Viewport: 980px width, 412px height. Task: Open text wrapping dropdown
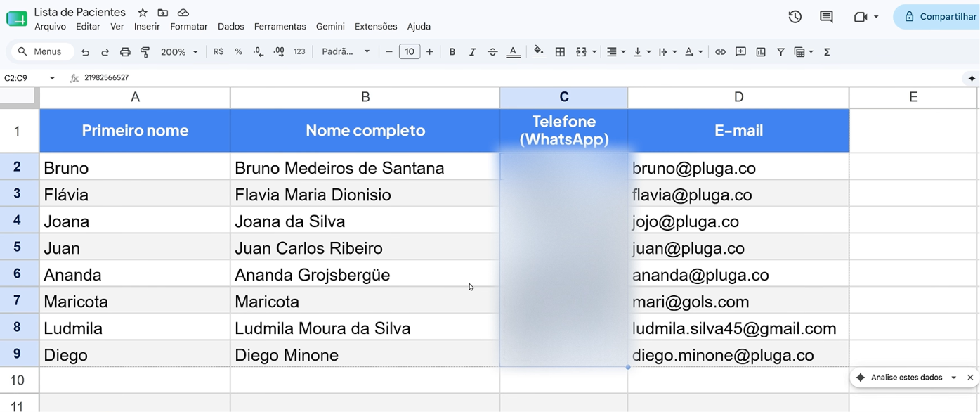tap(667, 52)
